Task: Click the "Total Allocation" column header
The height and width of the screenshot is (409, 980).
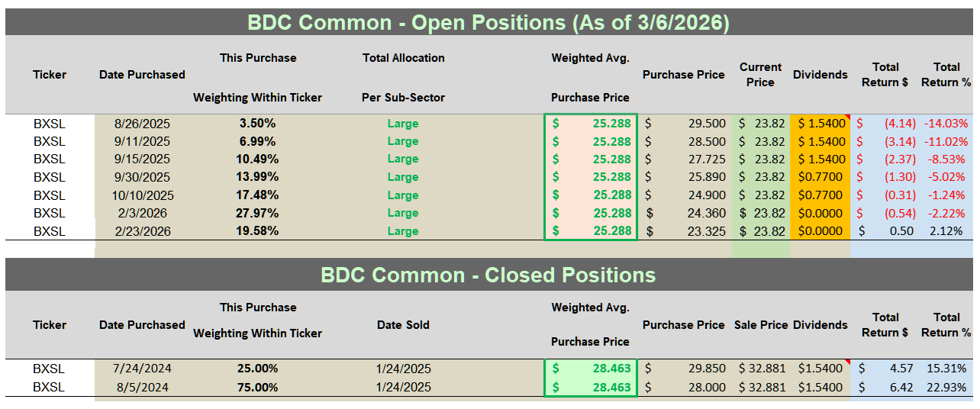Action: (x=403, y=58)
